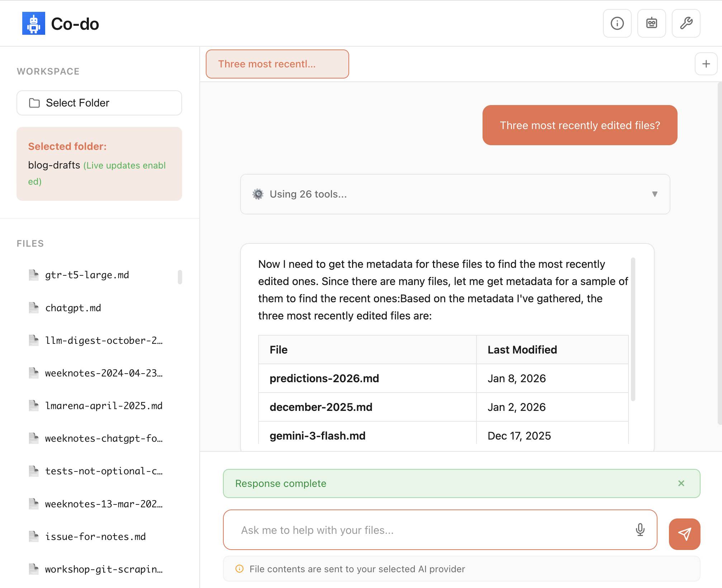Expand the 'Using 26 tools' panel
The height and width of the screenshot is (588, 722).
tap(455, 194)
